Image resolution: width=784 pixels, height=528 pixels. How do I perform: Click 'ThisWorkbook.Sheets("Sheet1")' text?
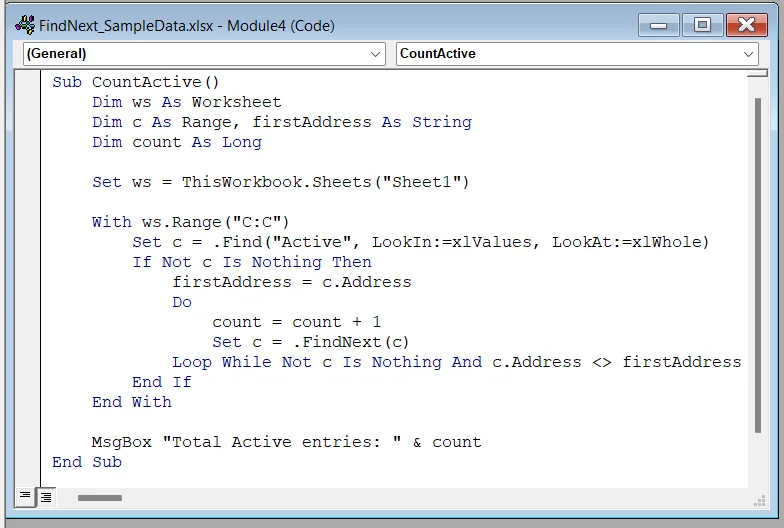326,182
